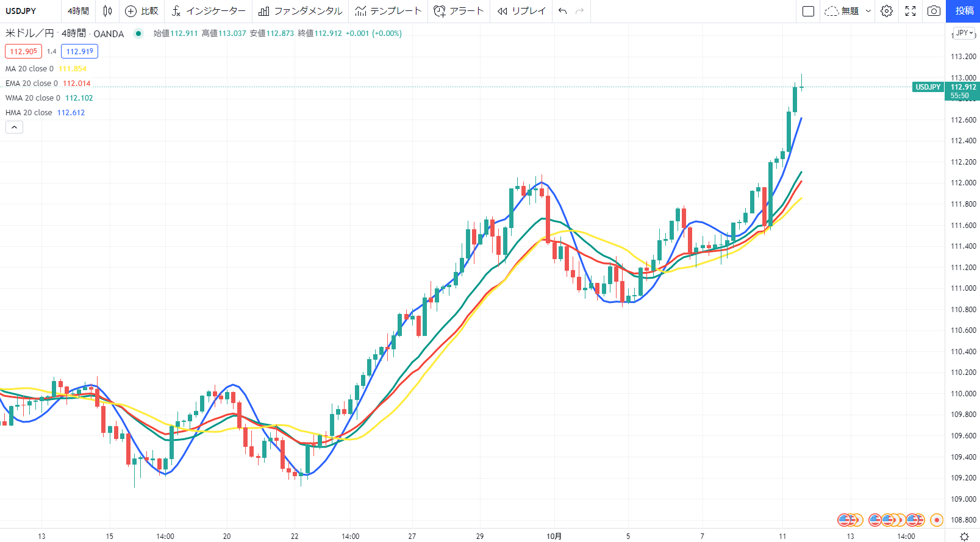
Task: Click the leftmost US flag economic event
Action: (x=844, y=520)
